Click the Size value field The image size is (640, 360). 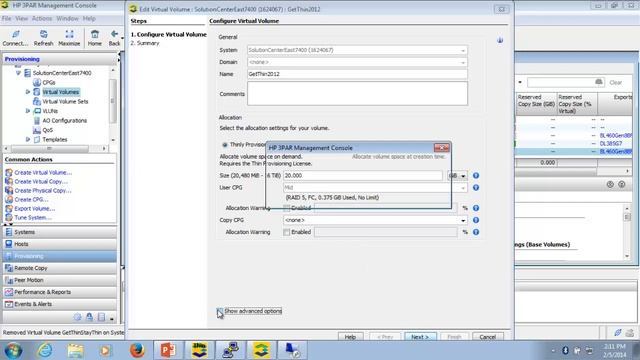(x=362, y=176)
